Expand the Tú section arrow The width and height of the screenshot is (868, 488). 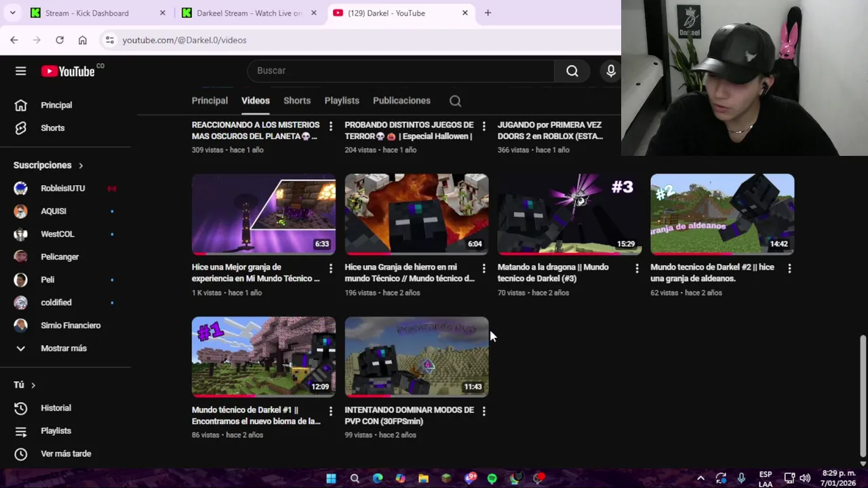33,385
